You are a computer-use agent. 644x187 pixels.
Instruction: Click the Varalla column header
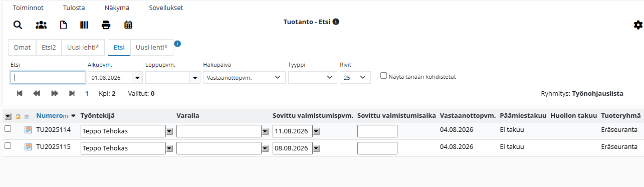tap(188, 116)
